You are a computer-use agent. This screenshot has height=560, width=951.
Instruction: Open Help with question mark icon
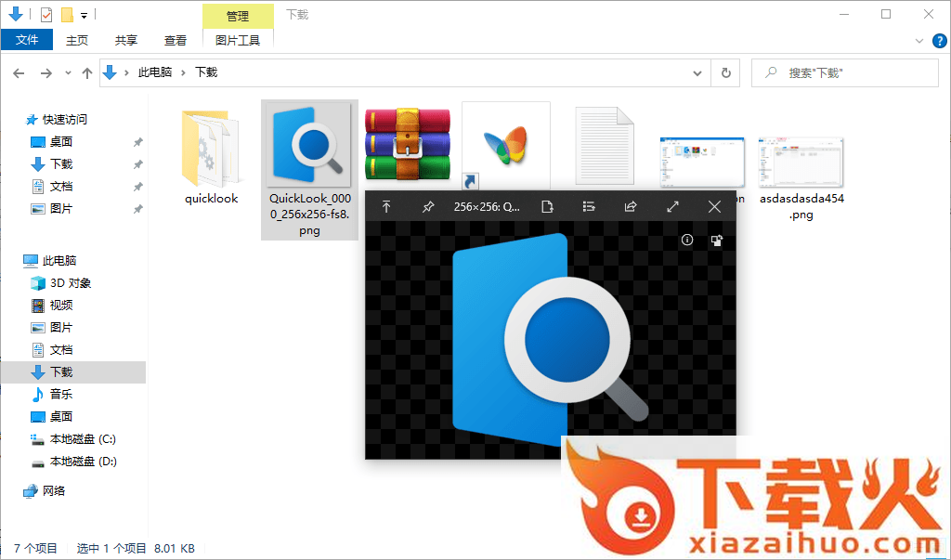(939, 41)
